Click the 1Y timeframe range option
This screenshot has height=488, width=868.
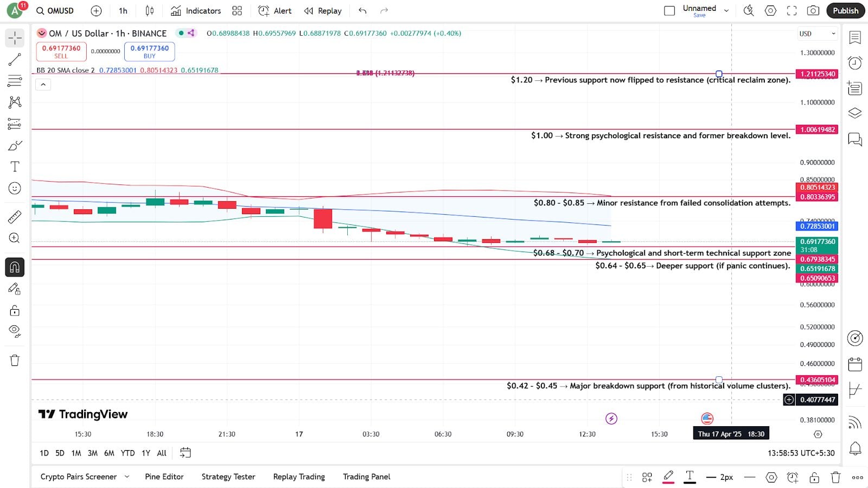pyautogui.click(x=145, y=453)
